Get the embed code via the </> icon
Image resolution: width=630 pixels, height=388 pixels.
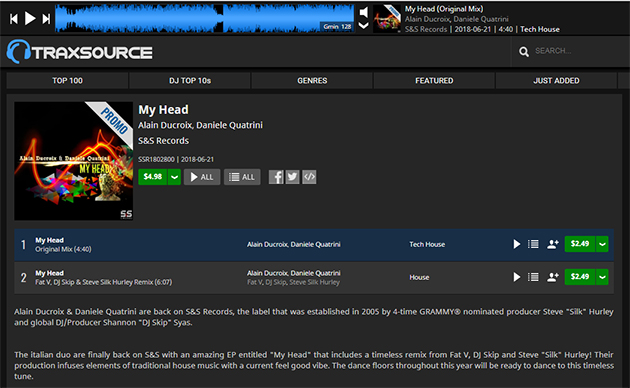(x=309, y=177)
